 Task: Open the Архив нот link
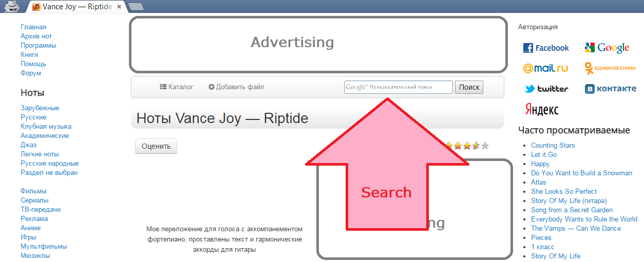tap(36, 36)
